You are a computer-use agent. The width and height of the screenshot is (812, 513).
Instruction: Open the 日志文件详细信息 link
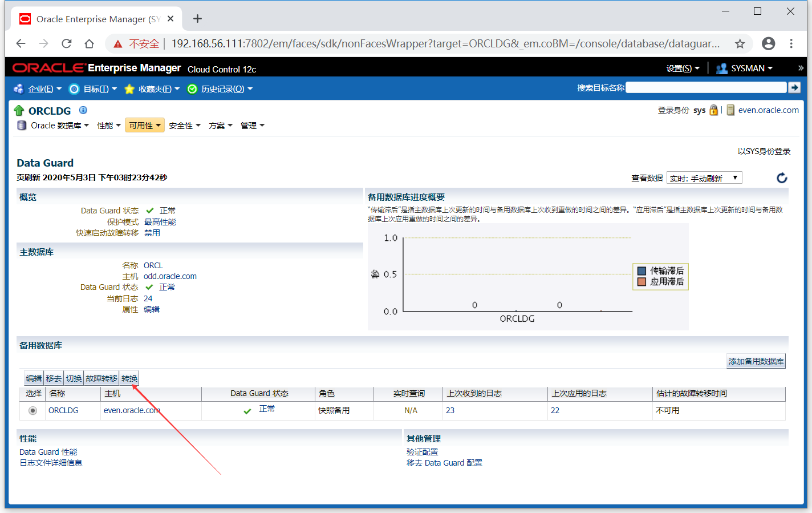(x=51, y=463)
